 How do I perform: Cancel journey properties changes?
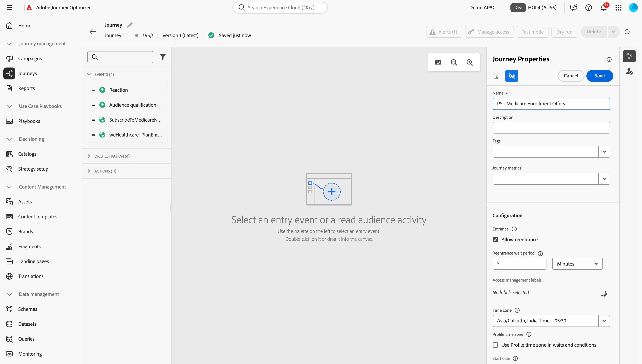571,76
